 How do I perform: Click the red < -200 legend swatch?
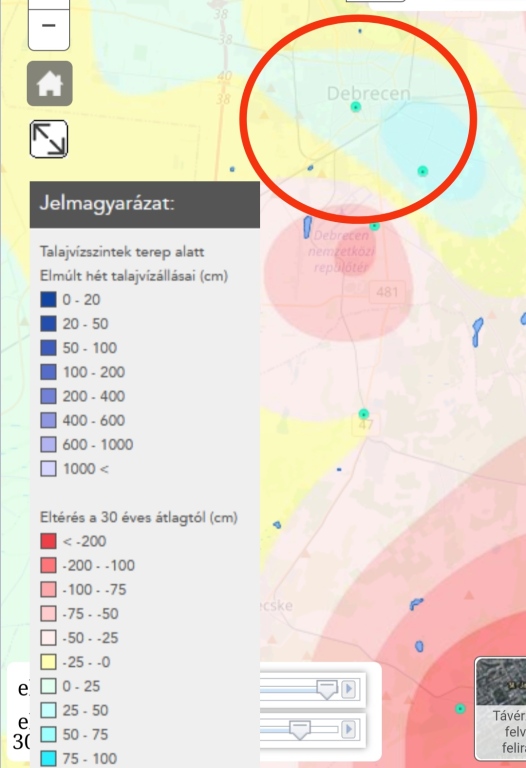[x=48, y=541]
